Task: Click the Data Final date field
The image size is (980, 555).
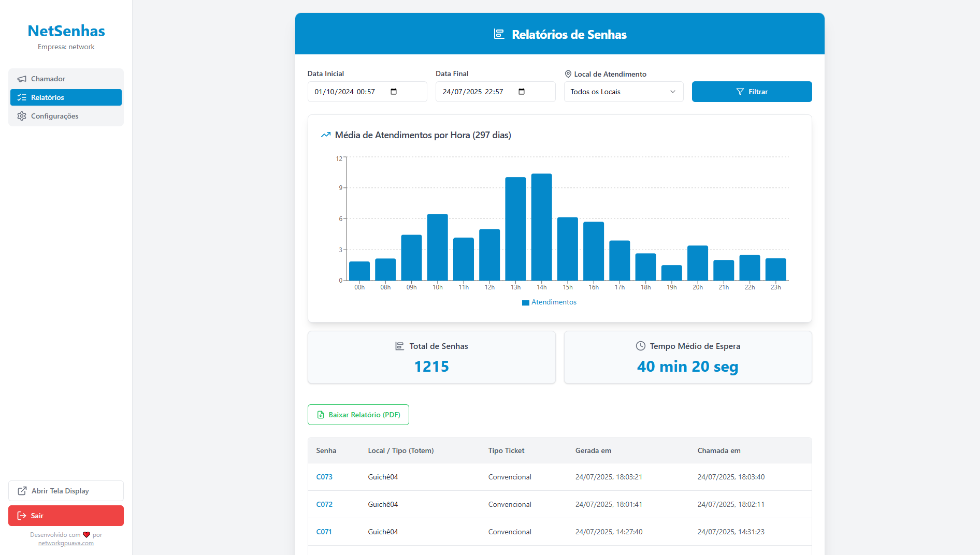Action: [x=495, y=92]
